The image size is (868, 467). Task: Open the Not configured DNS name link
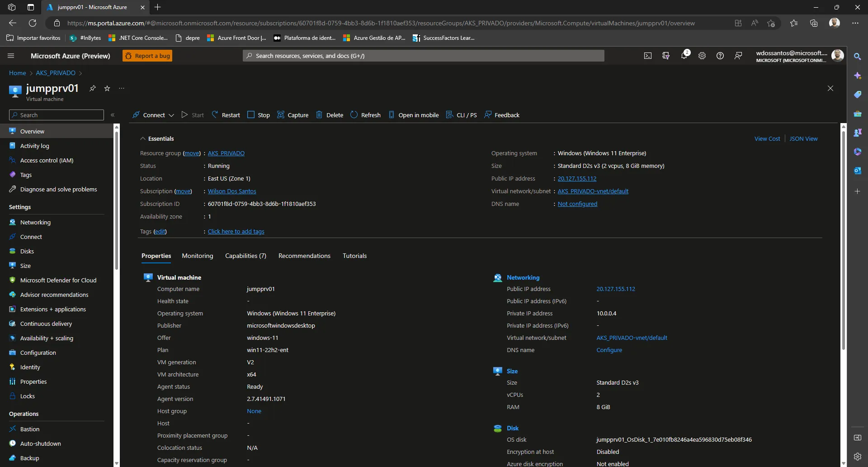(577, 204)
